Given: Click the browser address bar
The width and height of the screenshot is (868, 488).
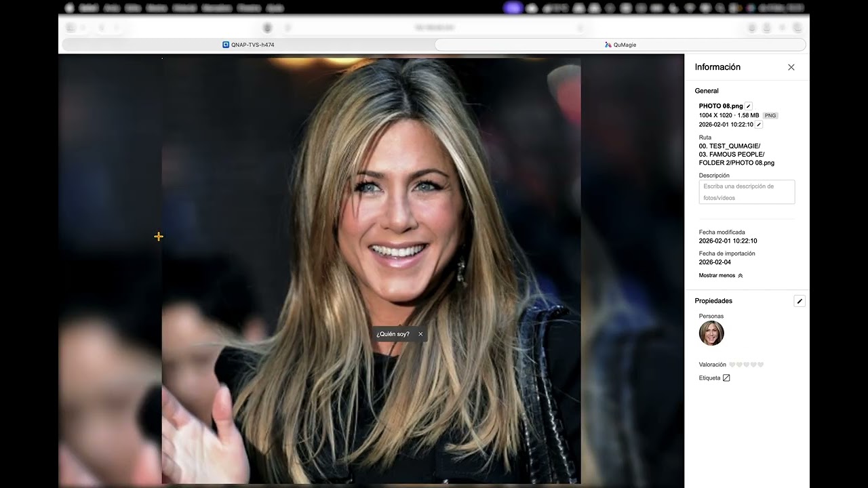Looking at the screenshot, I should pyautogui.click(x=434, y=28).
